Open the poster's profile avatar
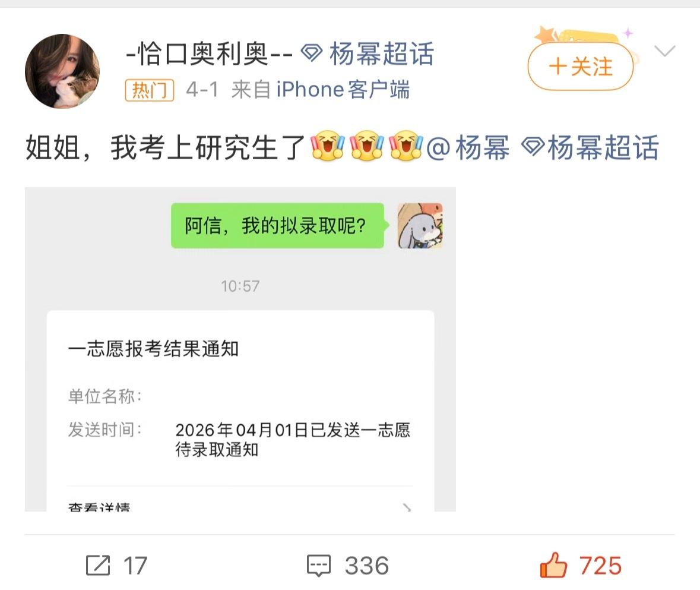700x590 pixels. (62, 71)
